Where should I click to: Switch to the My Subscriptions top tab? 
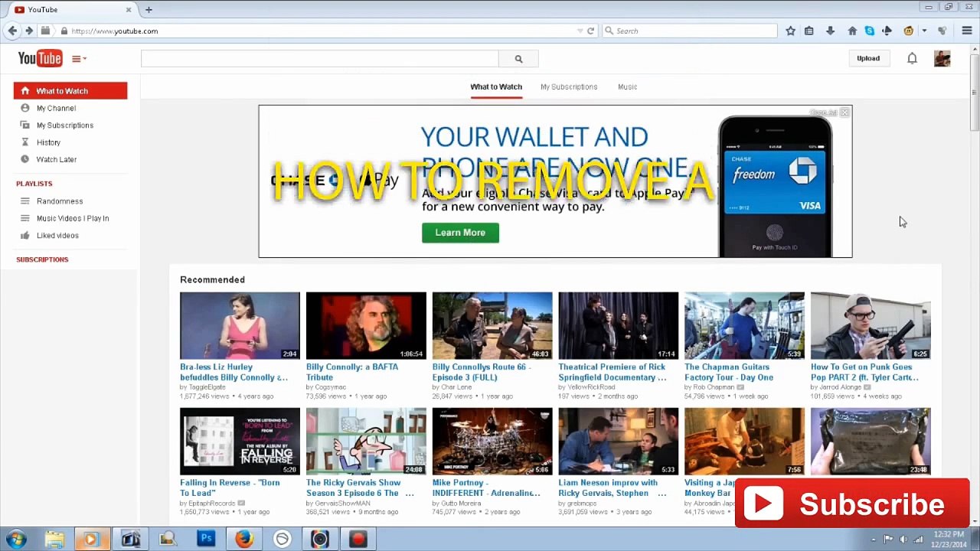click(x=569, y=86)
